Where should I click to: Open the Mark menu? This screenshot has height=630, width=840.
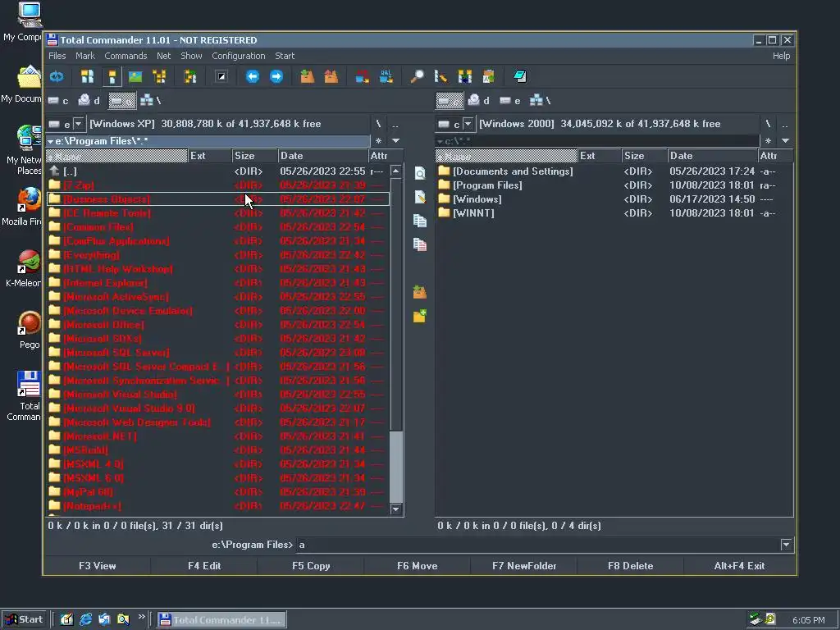click(84, 56)
